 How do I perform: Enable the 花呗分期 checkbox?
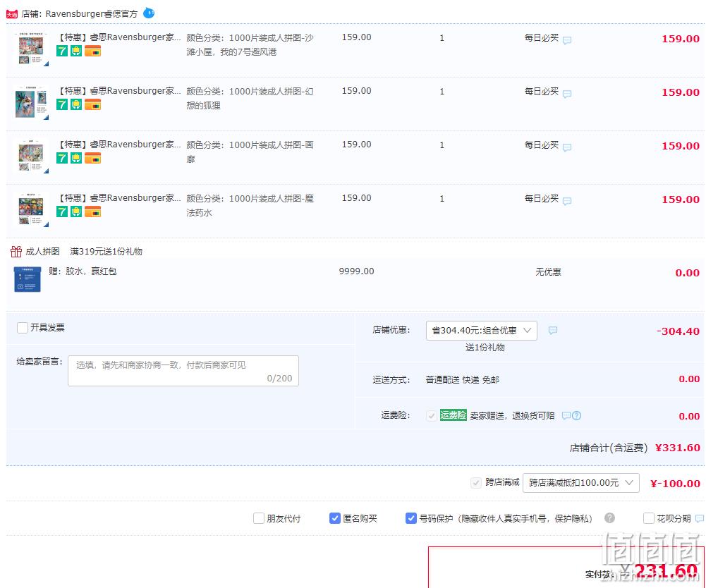[648, 519]
